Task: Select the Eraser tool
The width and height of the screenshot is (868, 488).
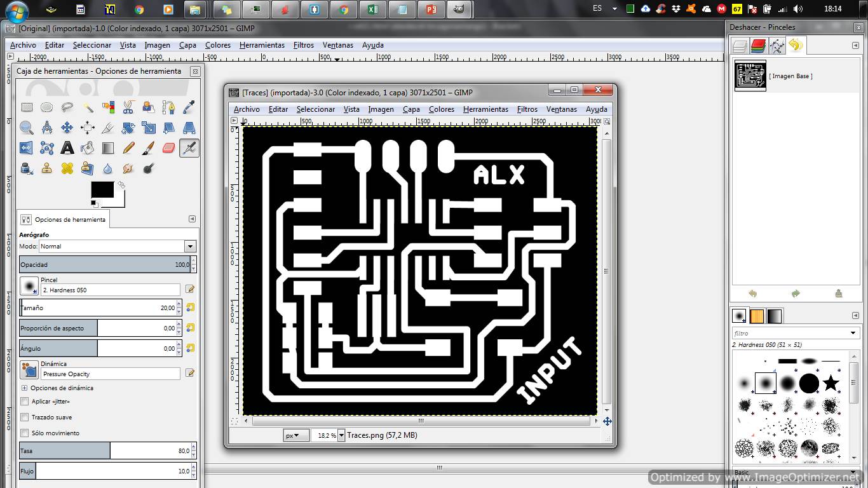Action: tap(169, 148)
